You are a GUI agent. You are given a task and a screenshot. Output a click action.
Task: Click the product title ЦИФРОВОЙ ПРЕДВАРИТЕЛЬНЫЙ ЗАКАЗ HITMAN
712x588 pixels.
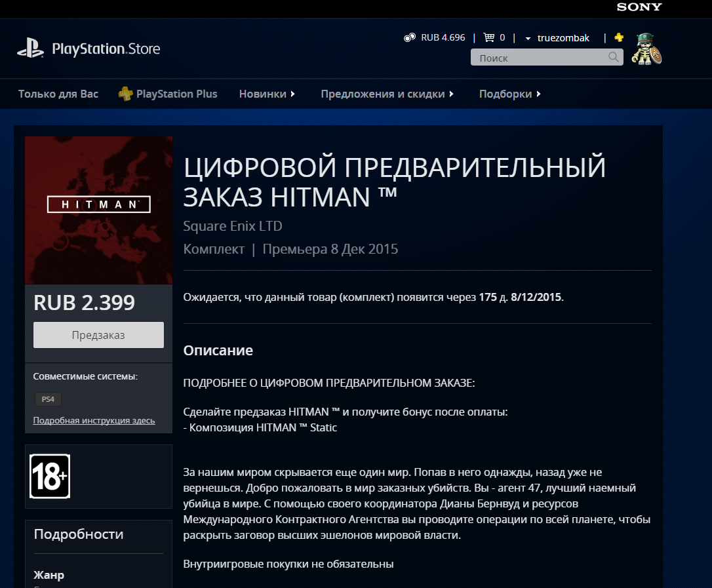(x=394, y=182)
